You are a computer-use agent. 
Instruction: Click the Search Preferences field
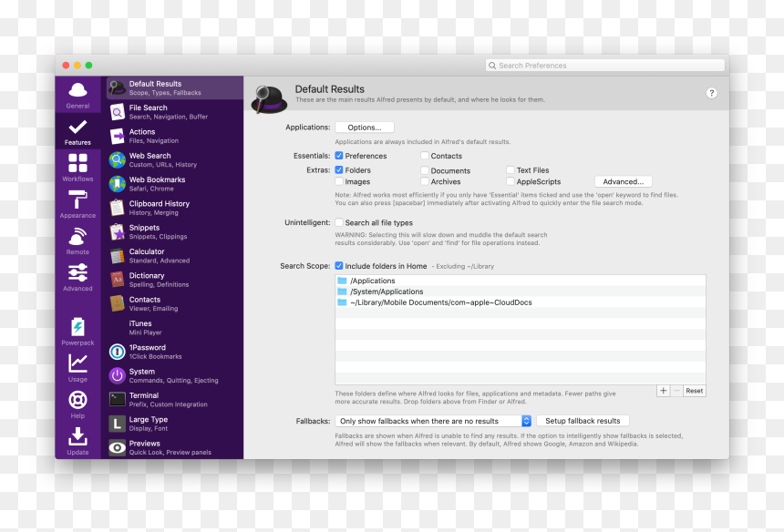click(605, 66)
